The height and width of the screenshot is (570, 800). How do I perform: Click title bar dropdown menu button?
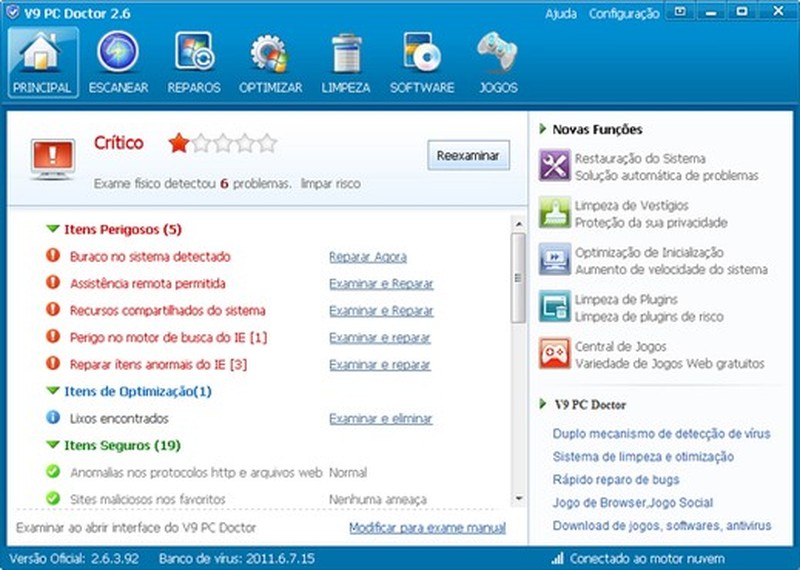pyautogui.click(x=680, y=11)
